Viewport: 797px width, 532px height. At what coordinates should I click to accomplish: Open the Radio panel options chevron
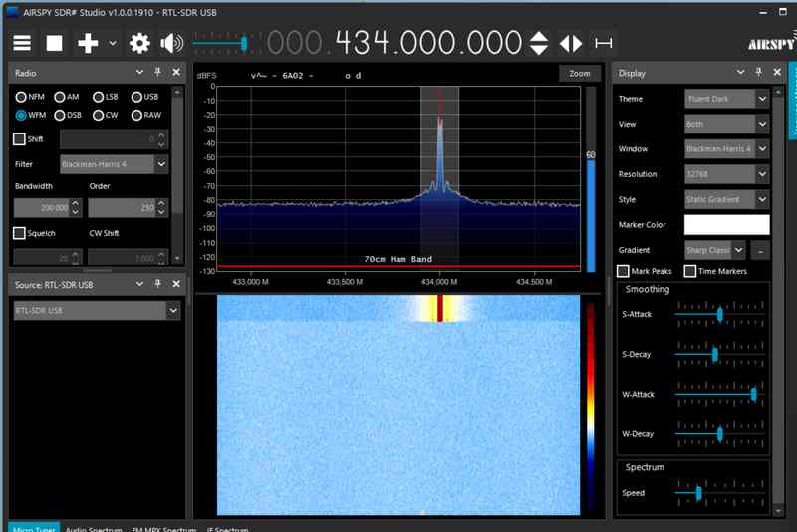139,73
